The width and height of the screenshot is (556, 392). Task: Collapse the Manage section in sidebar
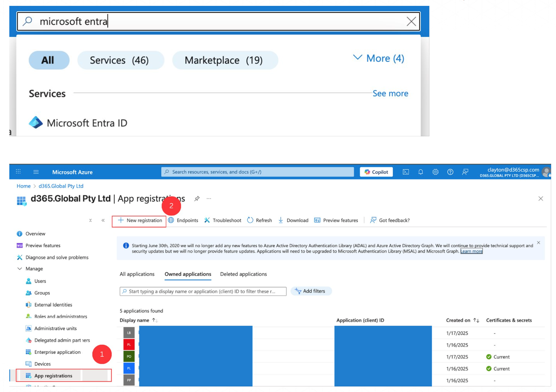click(20, 269)
